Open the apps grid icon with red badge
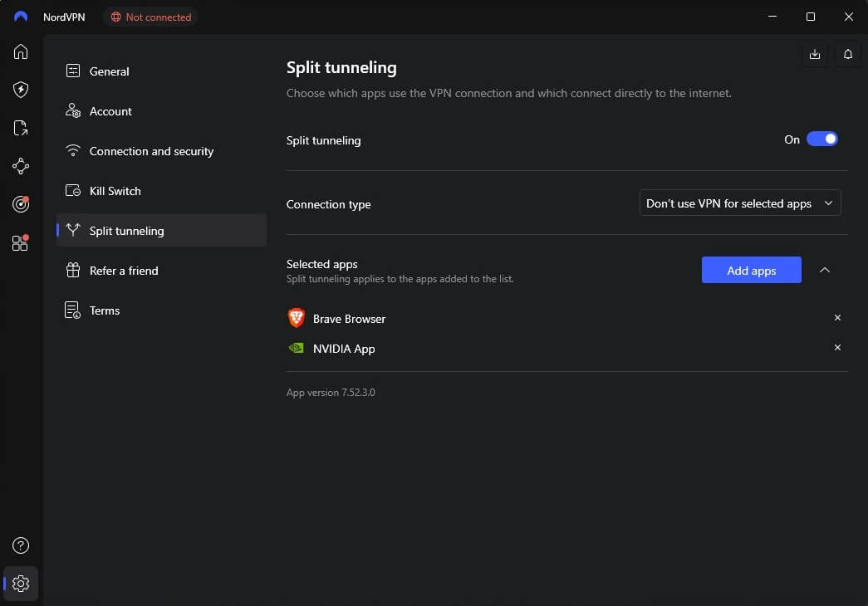Image resolution: width=868 pixels, height=606 pixels. tap(19, 242)
